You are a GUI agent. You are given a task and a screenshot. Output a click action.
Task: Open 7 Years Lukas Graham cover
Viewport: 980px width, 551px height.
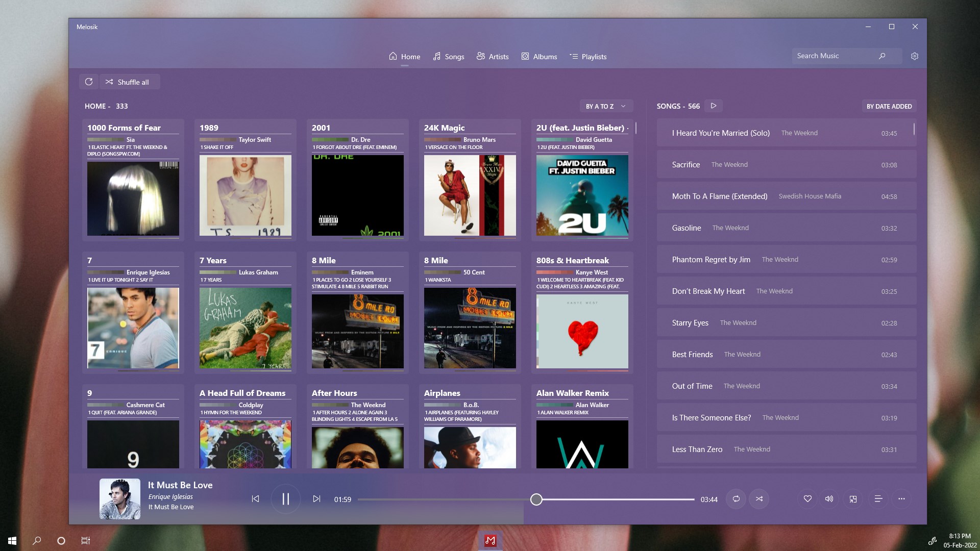[x=246, y=328]
